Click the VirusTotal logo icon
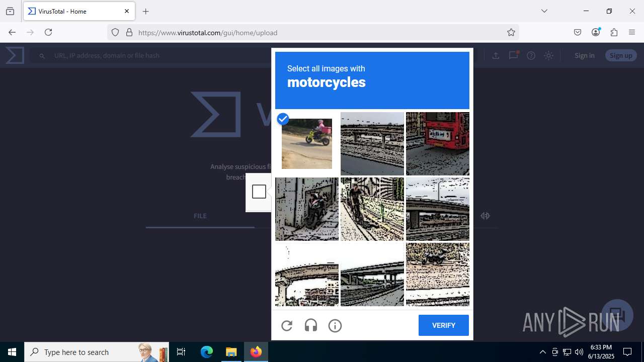The image size is (644, 362). 15,55
